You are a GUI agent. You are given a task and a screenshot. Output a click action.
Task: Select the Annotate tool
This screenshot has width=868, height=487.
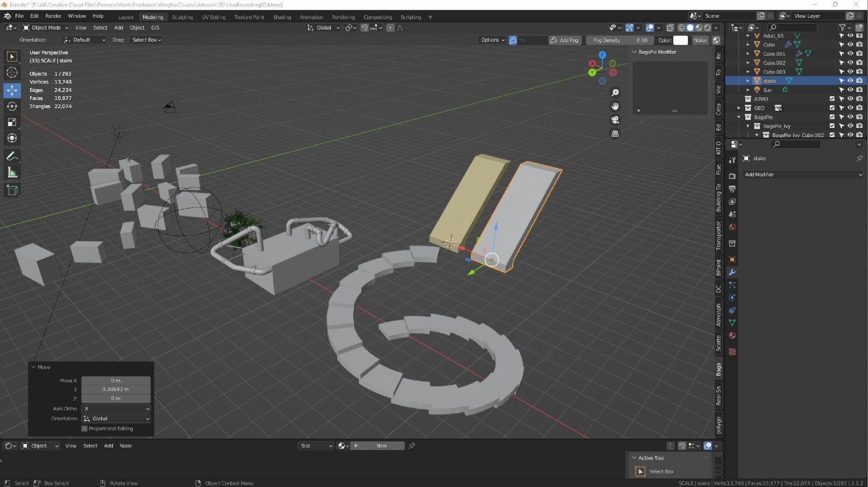point(12,156)
